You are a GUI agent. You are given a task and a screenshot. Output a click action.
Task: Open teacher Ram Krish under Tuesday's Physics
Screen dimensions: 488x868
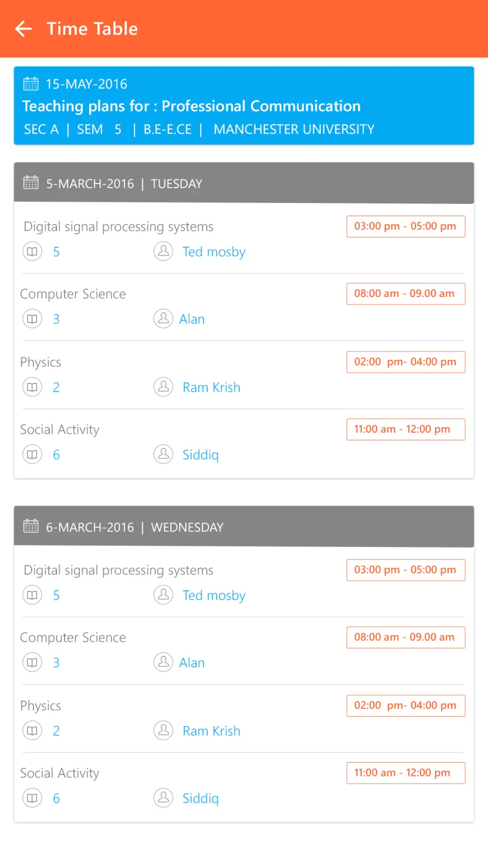(211, 387)
